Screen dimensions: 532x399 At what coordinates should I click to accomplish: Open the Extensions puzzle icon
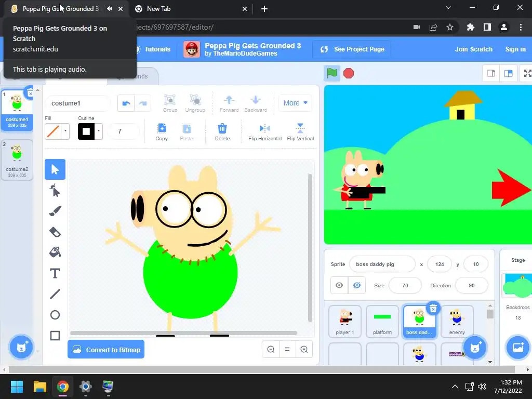coord(471,27)
